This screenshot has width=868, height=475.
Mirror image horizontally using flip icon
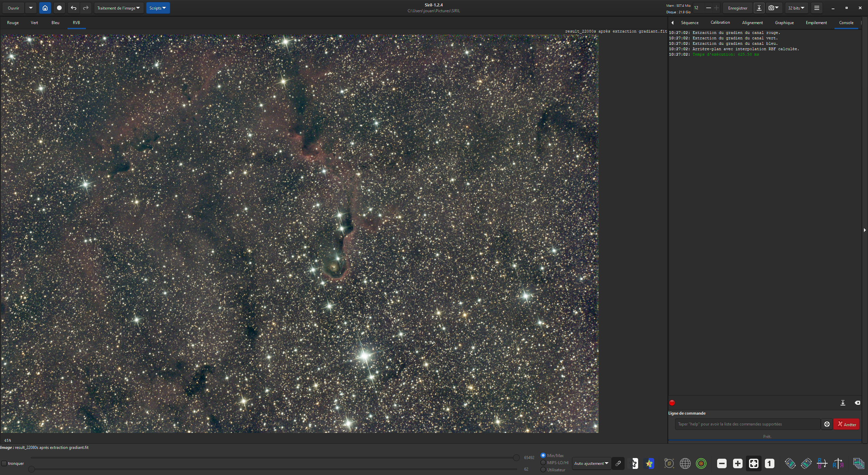[838, 463]
